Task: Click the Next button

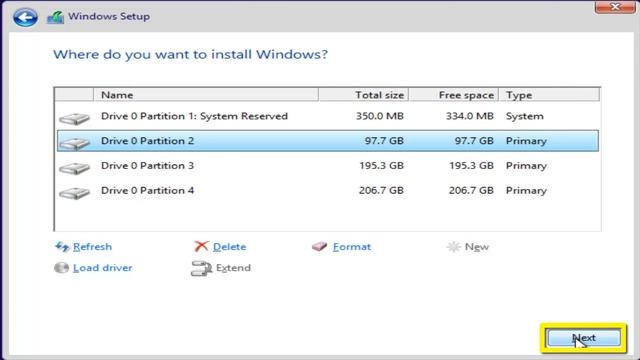Action: coord(584,338)
